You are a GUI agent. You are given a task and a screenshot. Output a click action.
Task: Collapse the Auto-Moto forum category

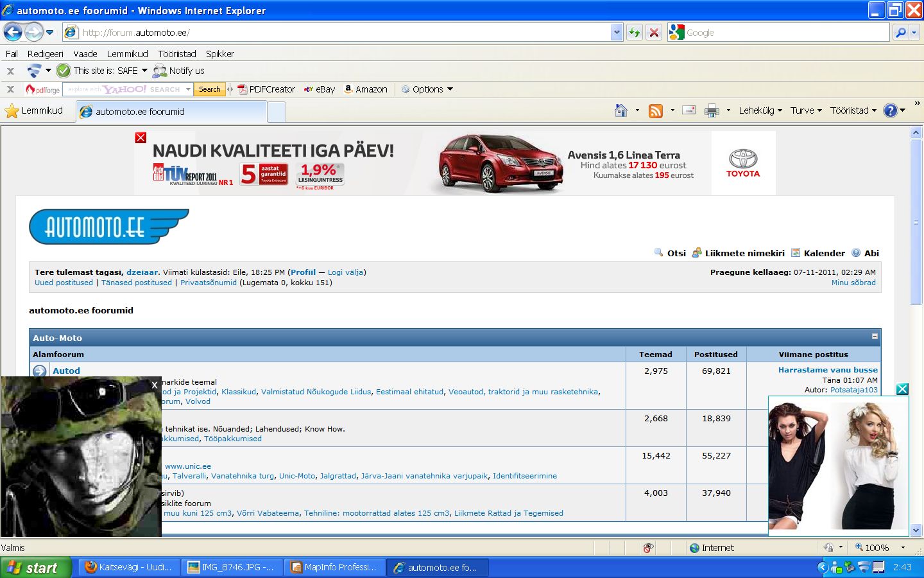coord(875,337)
